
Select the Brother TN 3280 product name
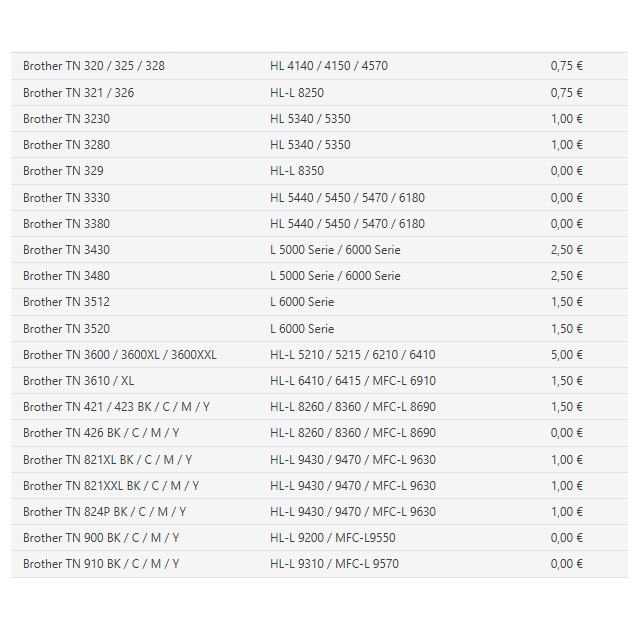point(66,145)
